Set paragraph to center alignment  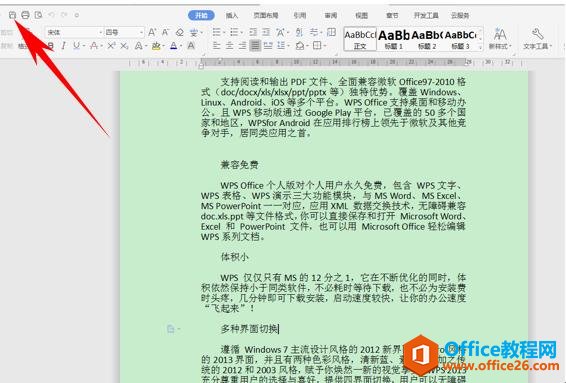(x=229, y=45)
